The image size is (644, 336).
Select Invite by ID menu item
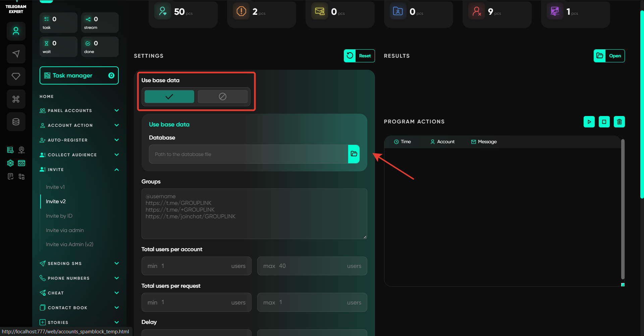59,216
